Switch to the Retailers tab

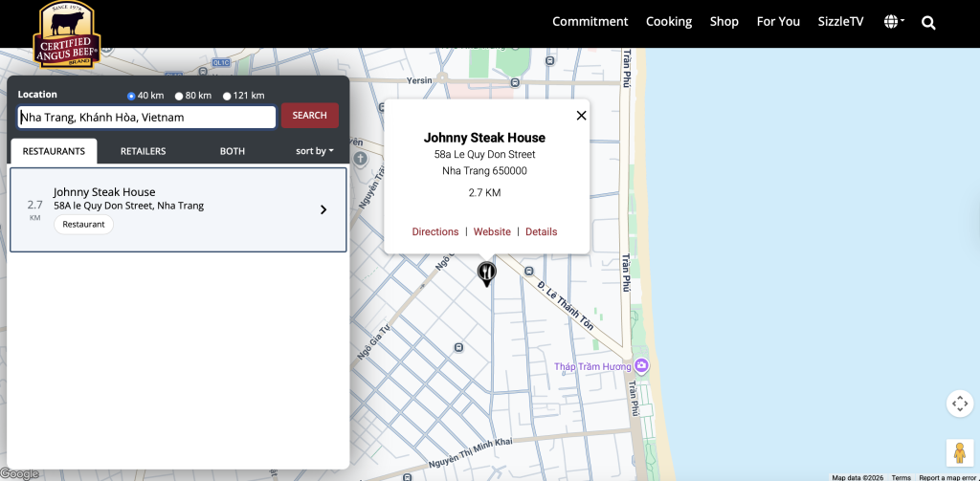tap(143, 151)
